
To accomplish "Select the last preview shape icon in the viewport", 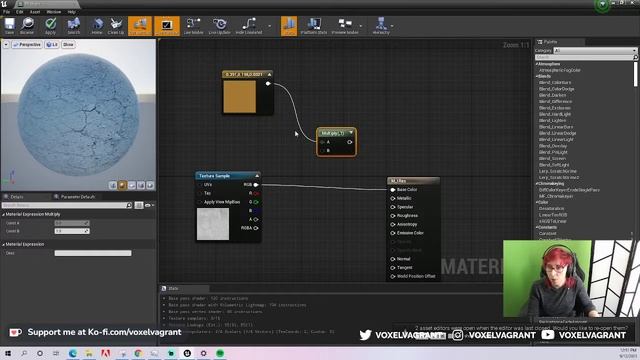I will (x=150, y=185).
